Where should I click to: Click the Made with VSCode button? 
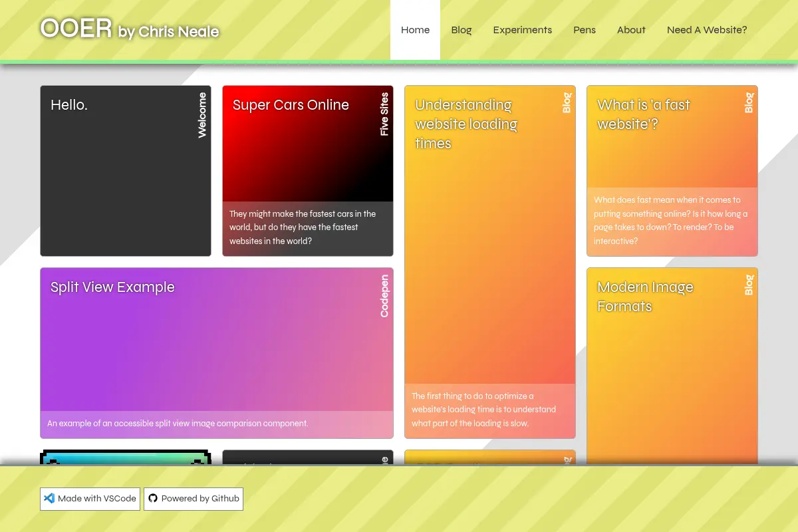coord(90,499)
